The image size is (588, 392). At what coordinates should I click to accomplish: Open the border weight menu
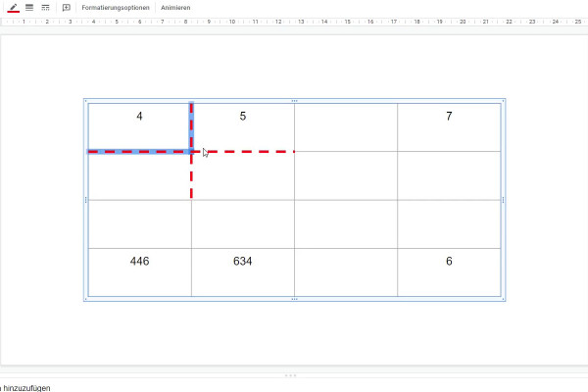[29, 8]
